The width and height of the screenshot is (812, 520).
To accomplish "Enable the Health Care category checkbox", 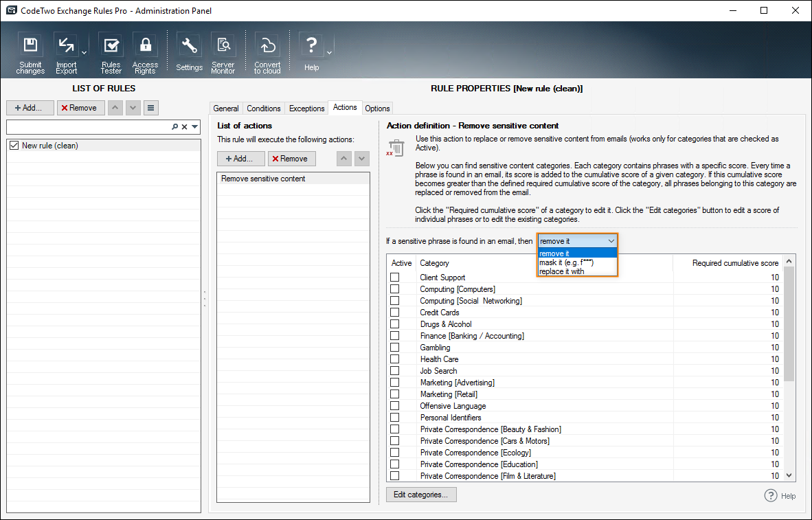I will tap(395, 359).
